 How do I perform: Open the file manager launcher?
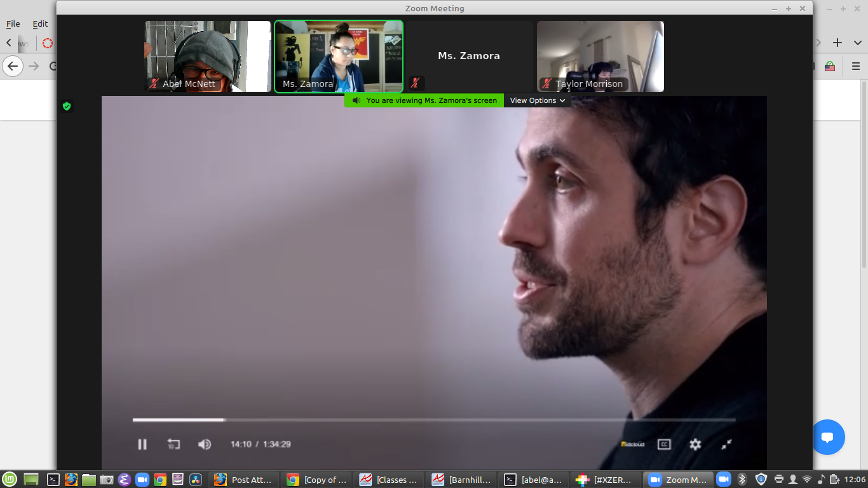(89, 480)
